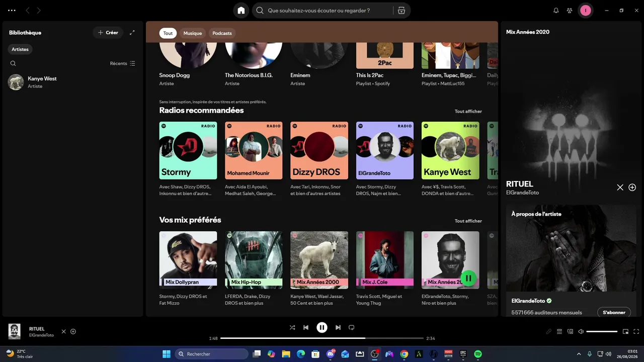Add RITUEL to liked songs in the bottom bar
This screenshot has height=362, width=644.
click(73, 332)
